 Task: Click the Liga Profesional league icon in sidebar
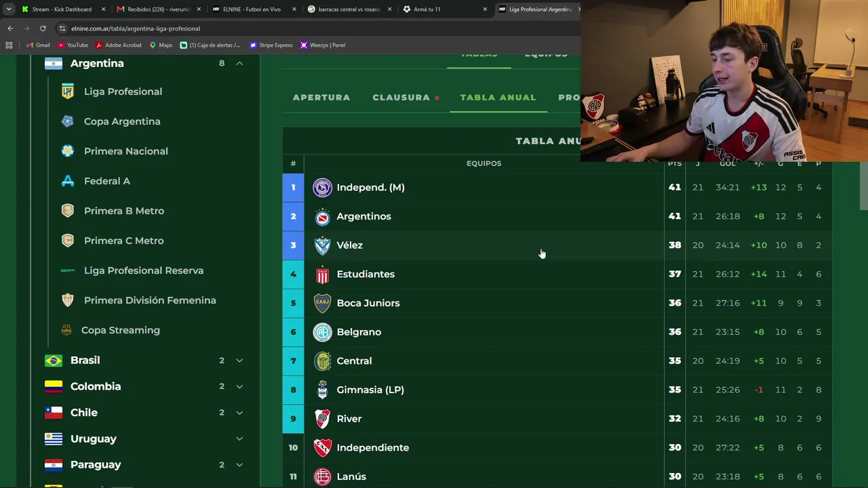point(67,91)
